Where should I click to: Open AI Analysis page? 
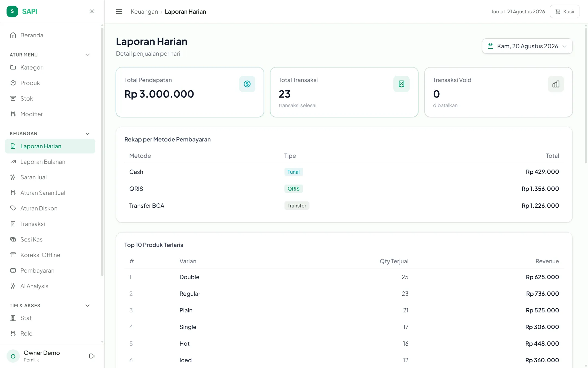(50, 286)
